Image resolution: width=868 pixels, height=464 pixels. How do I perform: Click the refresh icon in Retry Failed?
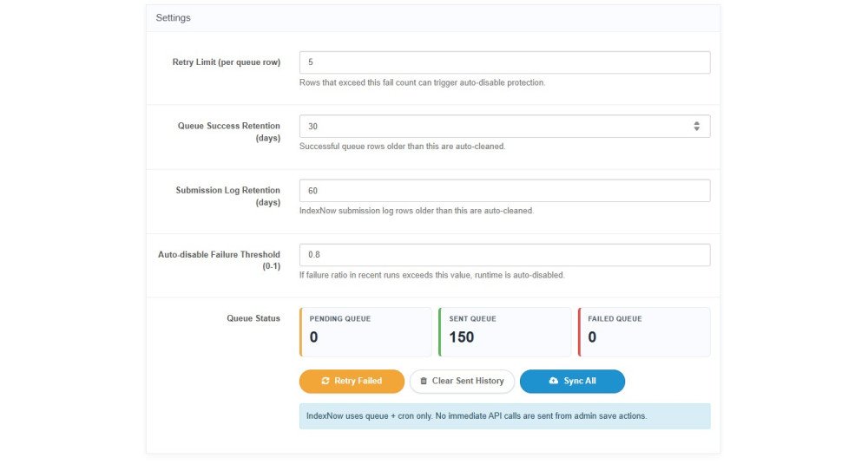coord(325,381)
